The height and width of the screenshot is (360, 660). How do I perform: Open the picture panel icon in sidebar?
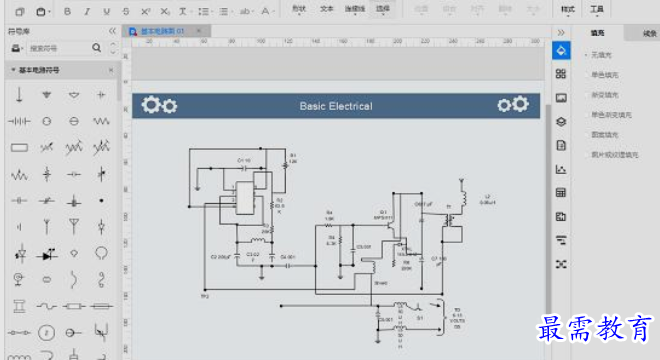[561, 98]
